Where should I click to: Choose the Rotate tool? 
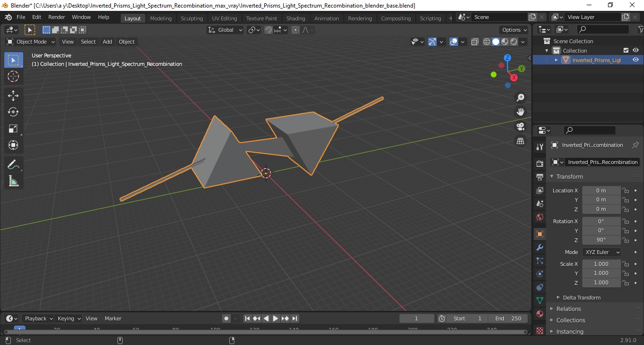tap(13, 112)
